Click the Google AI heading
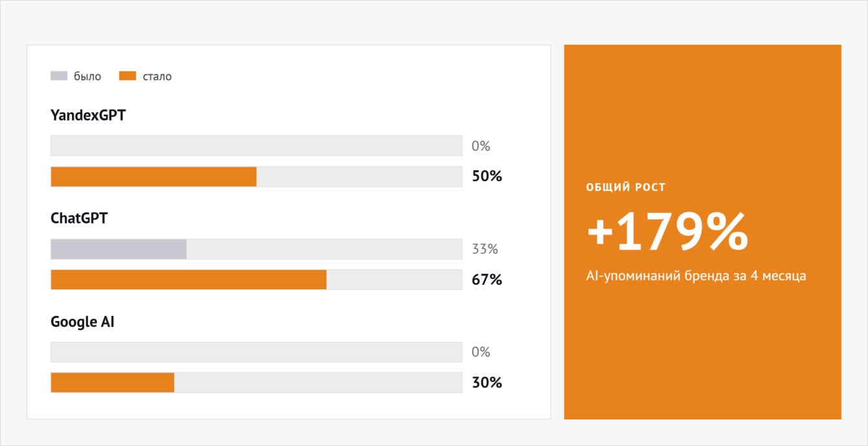The height and width of the screenshot is (446, 868). [x=82, y=321]
